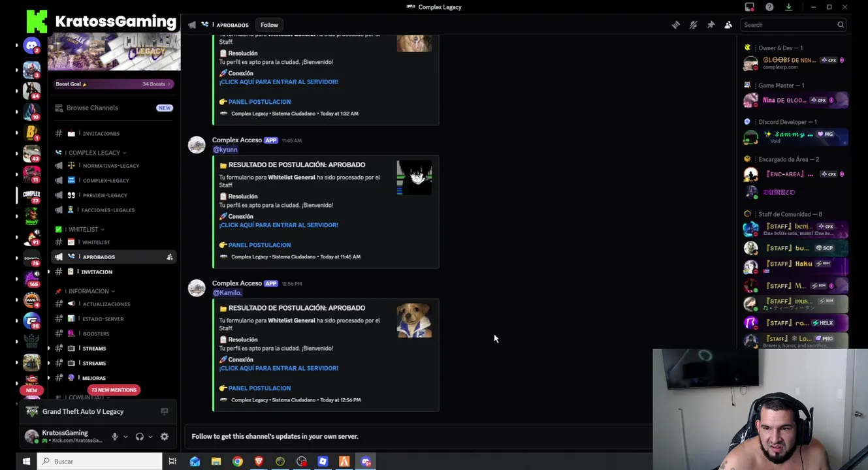The height and width of the screenshot is (470, 868).
Task: Open the FACCIONES-LEGALES channel
Action: click(x=114, y=210)
